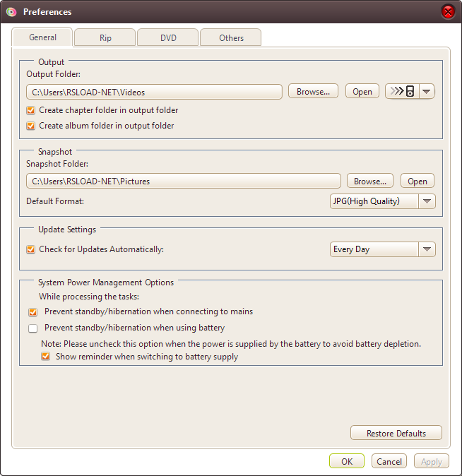The height and width of the screenshot is (476, 462).
Task: Click the battery depletion note text
Action: click(x=231, y=344)
